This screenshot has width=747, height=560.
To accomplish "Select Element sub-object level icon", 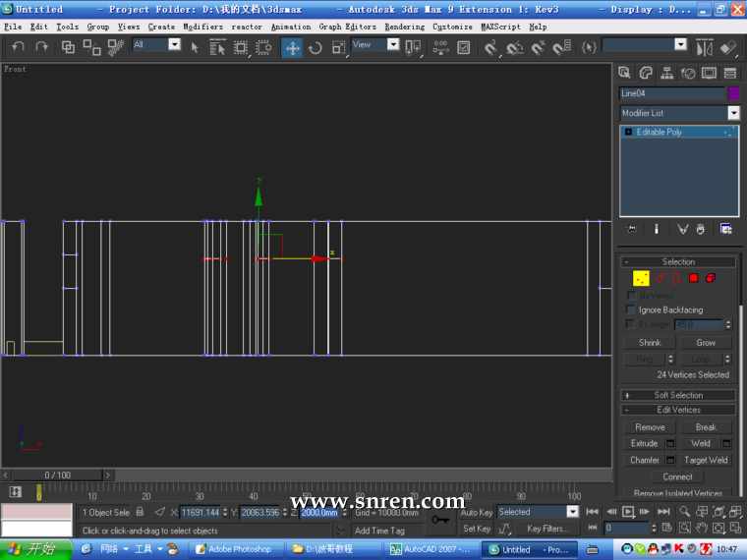I will pyautogui.click(x=711, y=278).
